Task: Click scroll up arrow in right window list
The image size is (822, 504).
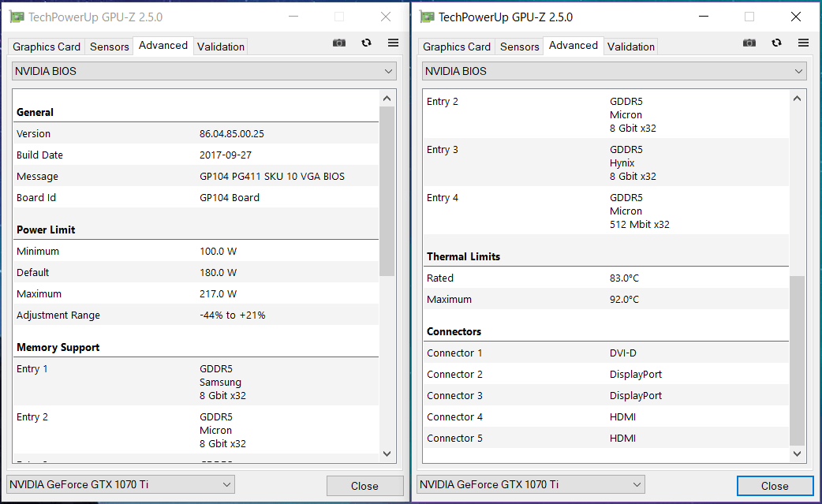Action: [x=797, y=99]
